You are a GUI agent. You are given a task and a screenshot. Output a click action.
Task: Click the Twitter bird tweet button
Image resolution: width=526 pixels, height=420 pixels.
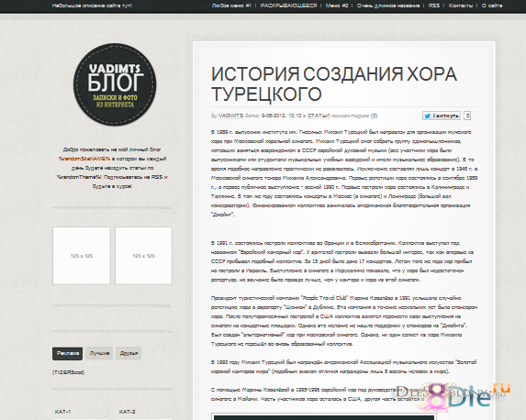click(442, 116)
